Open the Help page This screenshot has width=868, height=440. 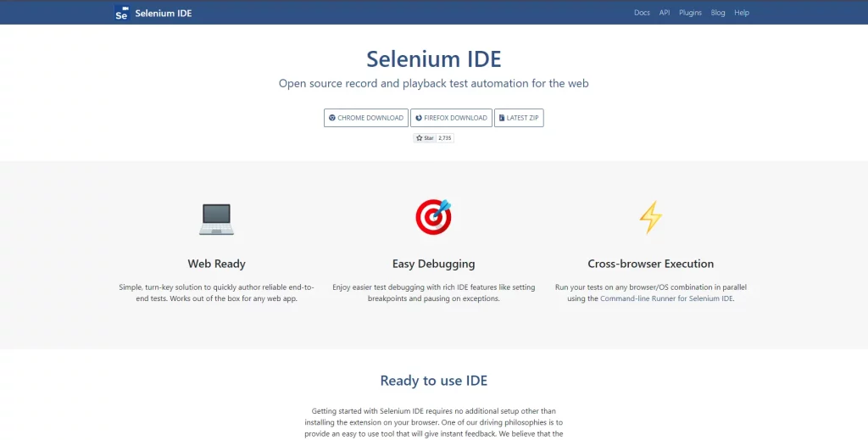click(x=741, y=13)
